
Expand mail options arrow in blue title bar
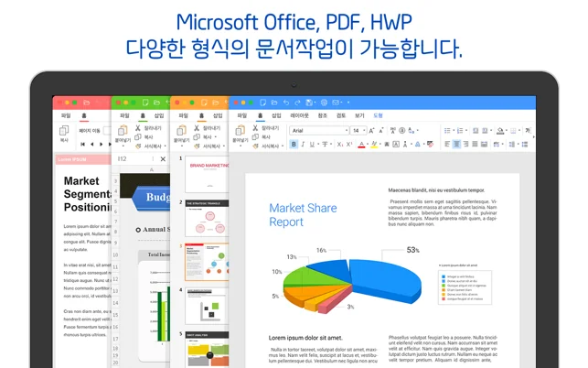pos(342,103)
